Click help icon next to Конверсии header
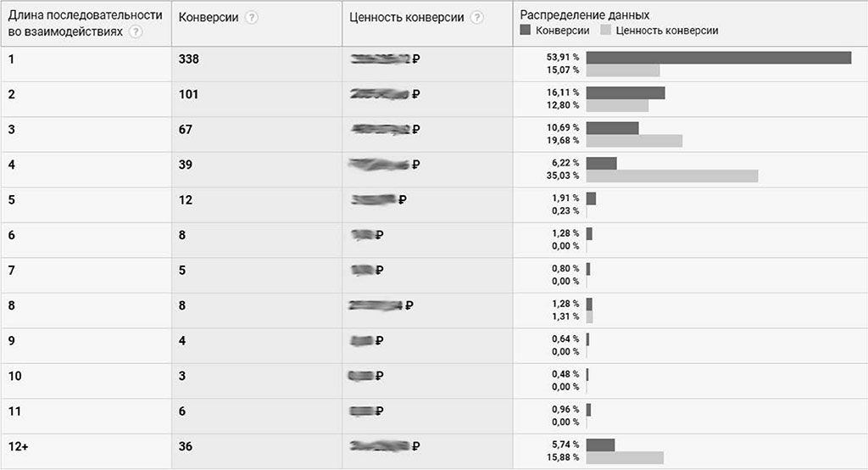This screenshot has height=470, width=868. pos(252,18)
